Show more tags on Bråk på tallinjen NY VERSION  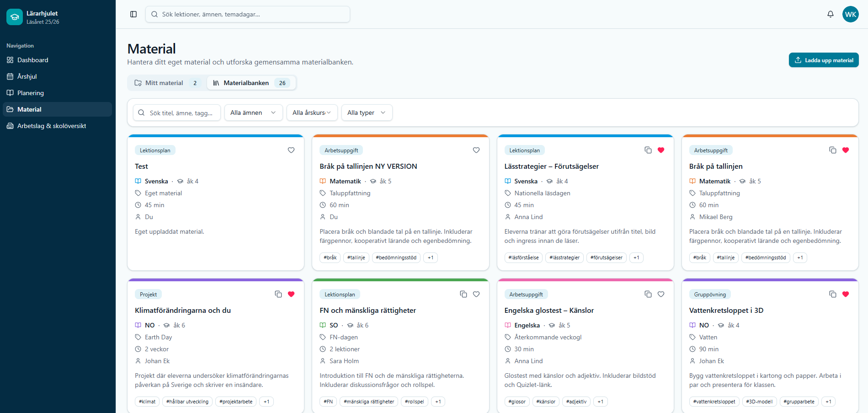point(431,257)
